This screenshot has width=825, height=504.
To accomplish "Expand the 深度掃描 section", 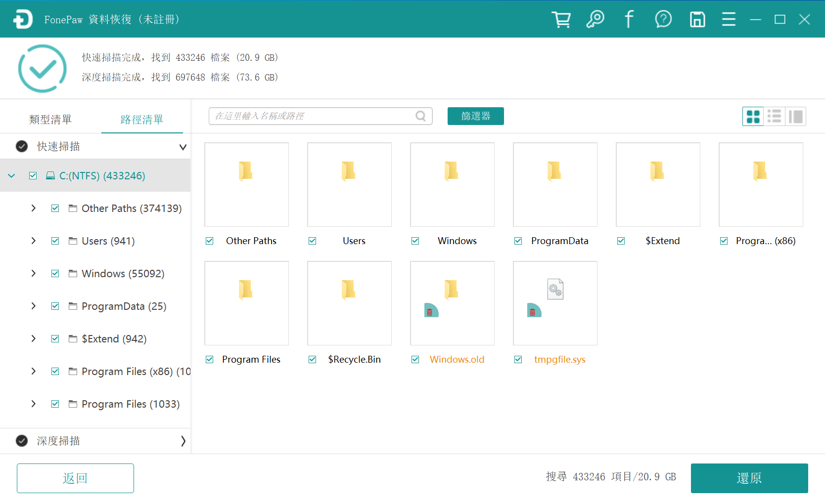I will tap(183, 441).
